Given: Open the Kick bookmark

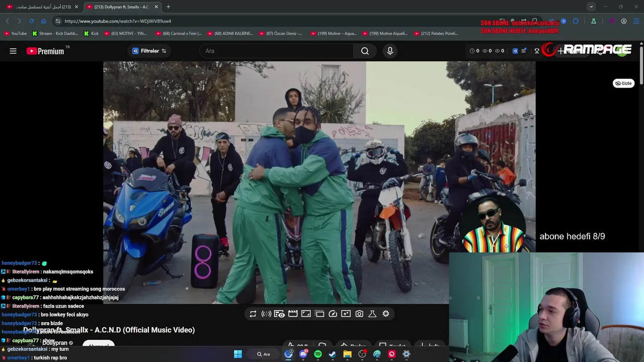Looking at the screenshot, I should point(92,34).
